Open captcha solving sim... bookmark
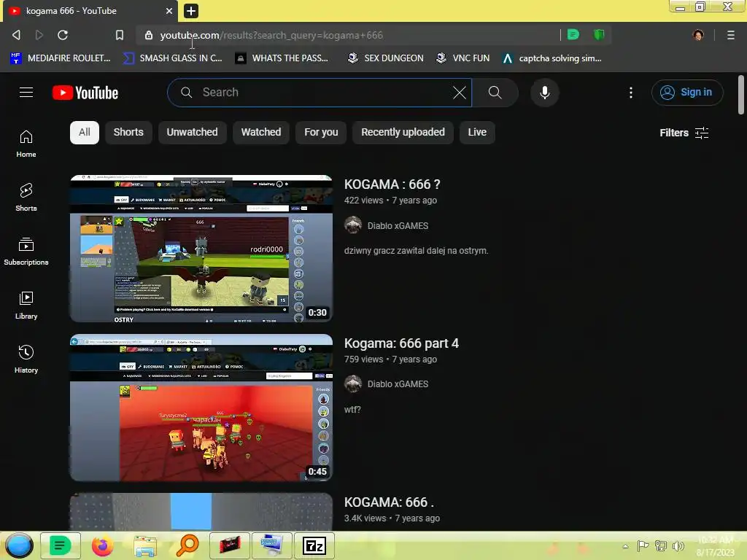The image size is (747, 560). [552, 58]
